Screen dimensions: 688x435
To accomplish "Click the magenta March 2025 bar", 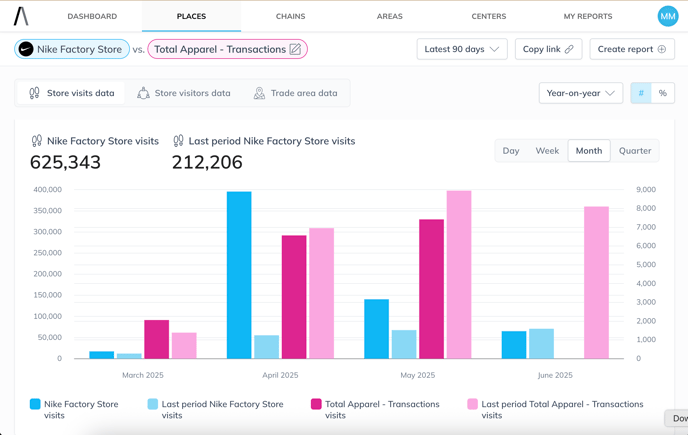I will (x=157, y=339).
